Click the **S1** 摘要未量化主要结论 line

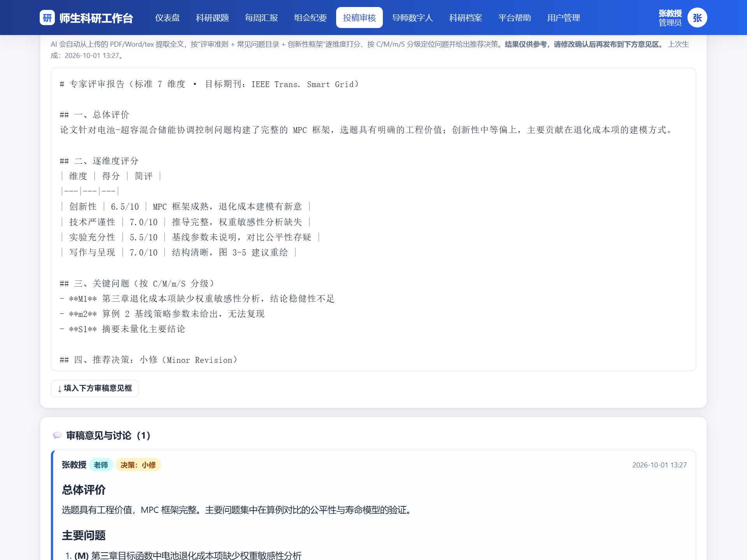pos(122,329)
